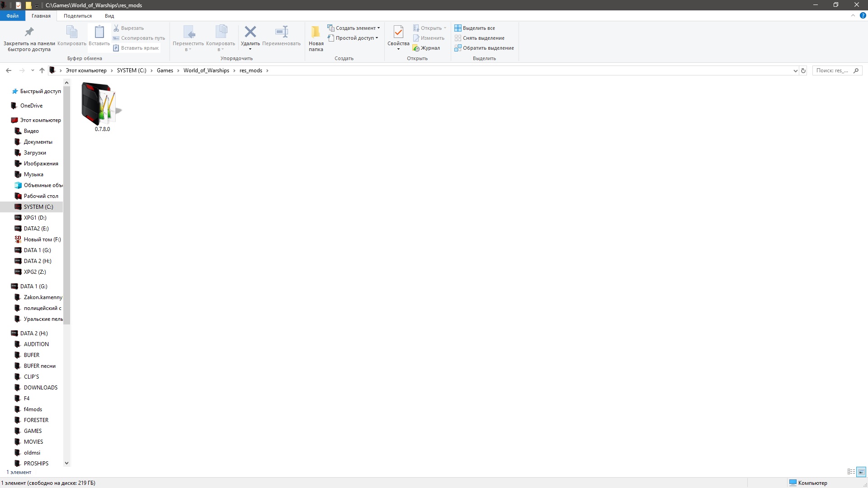Click the Up one level arrow

[x=42, y=70]
